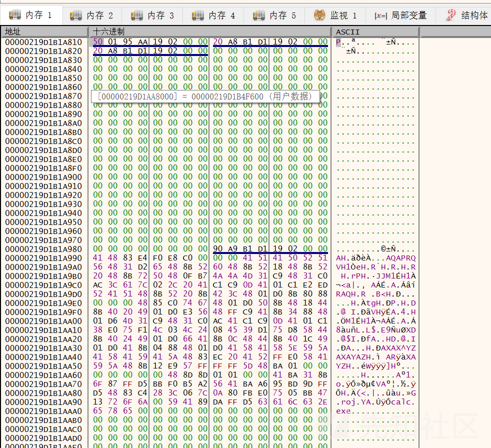The image size is (491, 448).
Task: Click the memory chip icon of 内存 1
Action: click(14, 14)
